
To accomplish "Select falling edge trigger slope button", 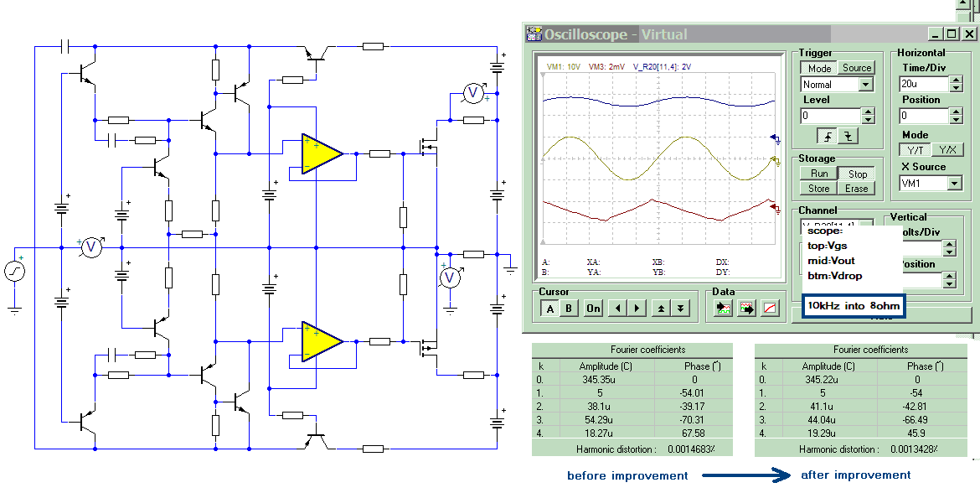I will click(848, 136).
